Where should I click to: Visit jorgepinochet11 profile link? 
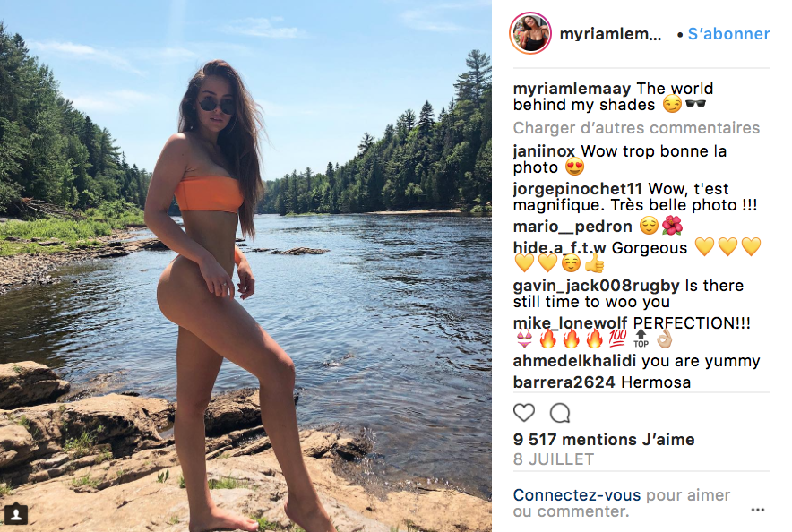577,189
